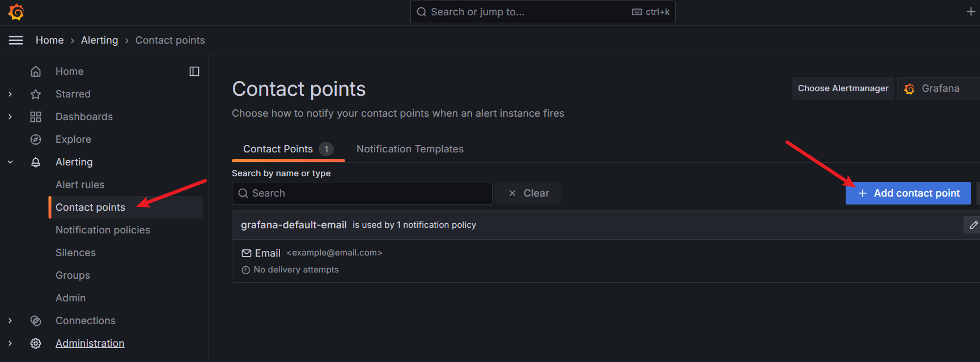Click the Alerting bell icon
Viewport: 980px width, 362px height.
tap(36, 162)
